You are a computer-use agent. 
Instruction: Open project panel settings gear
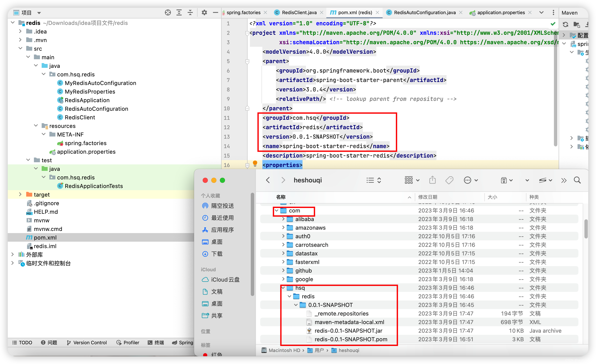tap(204, 13)
